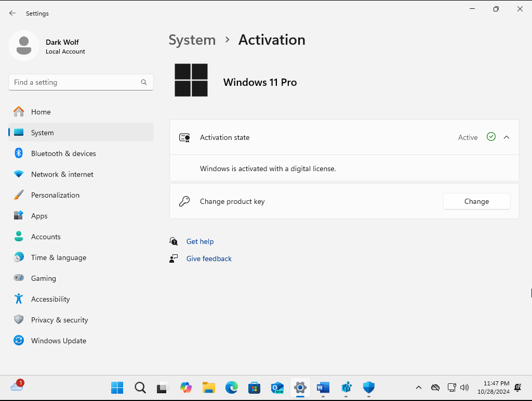Launch Copilot from the taskbar
The height and width of the screenshot is (401, 532).
pyautogui.click(x=185, y=387)
